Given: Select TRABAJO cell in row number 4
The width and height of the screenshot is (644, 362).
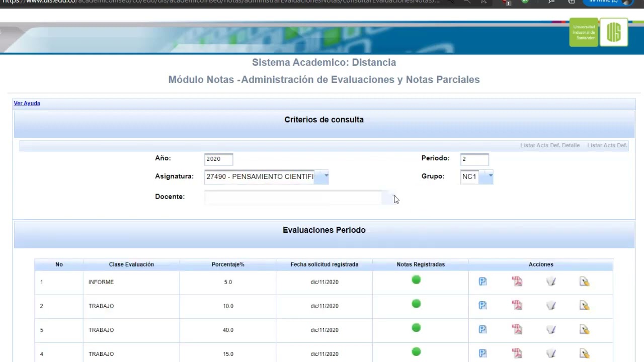Looking at the screenshot, I should click(131, 352).
